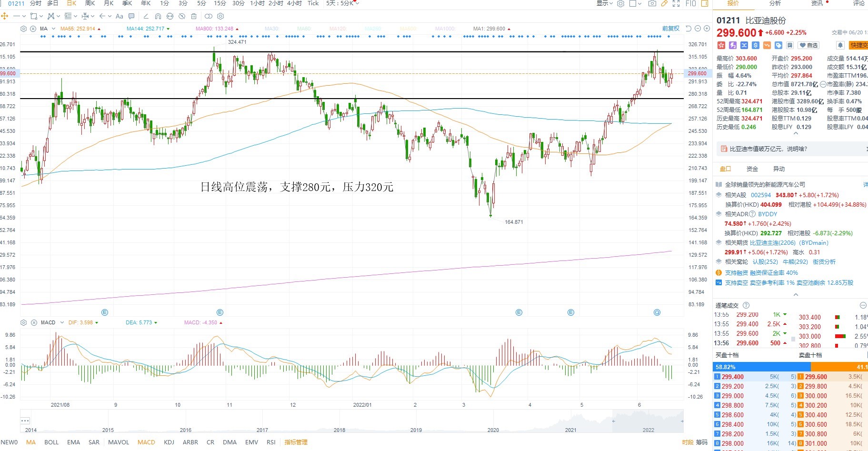
Task: Click the price alert bell icon
Action: (x=840, y=45)
